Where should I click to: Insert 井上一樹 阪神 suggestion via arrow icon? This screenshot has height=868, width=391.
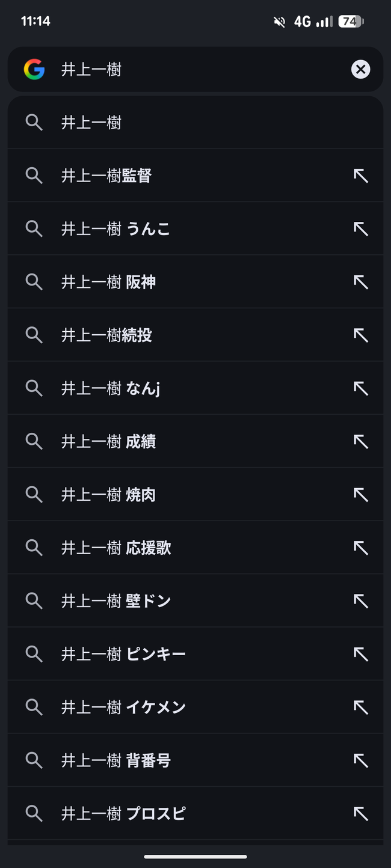tap(360, 282)
